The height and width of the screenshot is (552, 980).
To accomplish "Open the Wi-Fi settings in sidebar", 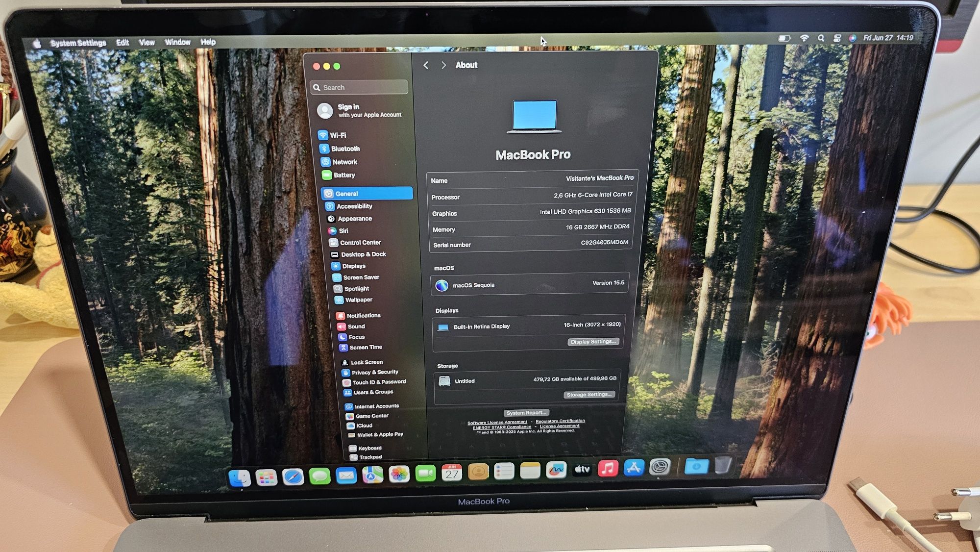I will 332,135.
